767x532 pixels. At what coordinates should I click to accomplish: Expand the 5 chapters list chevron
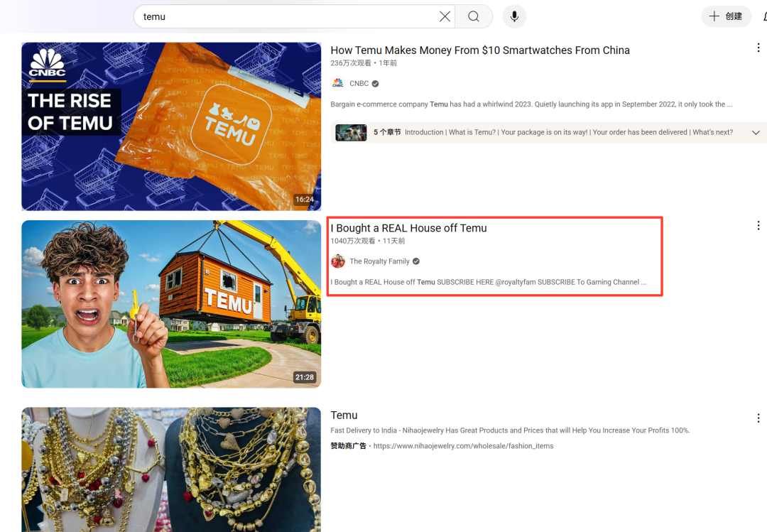point(756,133)
